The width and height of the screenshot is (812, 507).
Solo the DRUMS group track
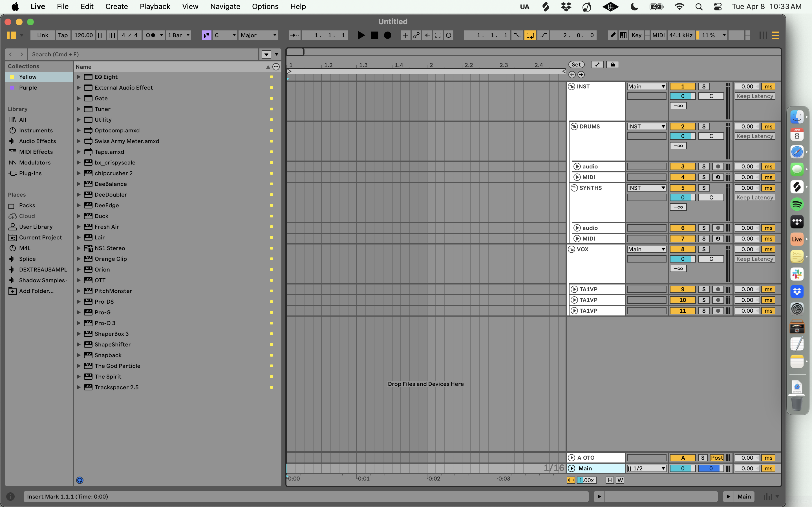point(704,126)
